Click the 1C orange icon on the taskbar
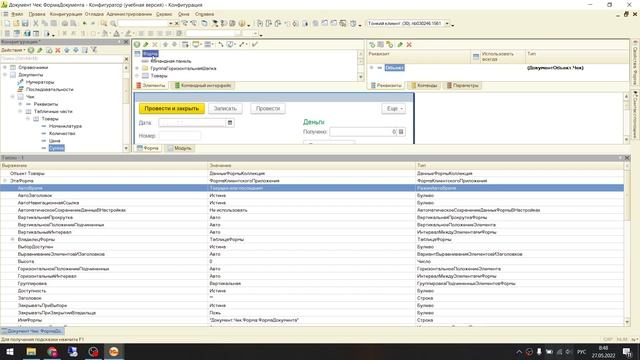The height and width of the screenshot is (360, 640). click(x=113, y=351)
